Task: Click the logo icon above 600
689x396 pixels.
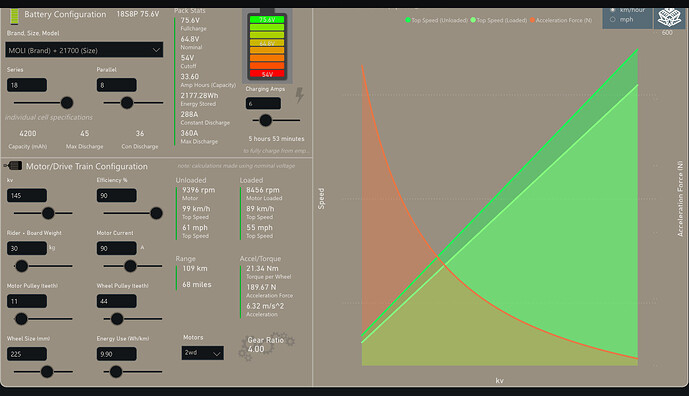Action: pos(669,18)
